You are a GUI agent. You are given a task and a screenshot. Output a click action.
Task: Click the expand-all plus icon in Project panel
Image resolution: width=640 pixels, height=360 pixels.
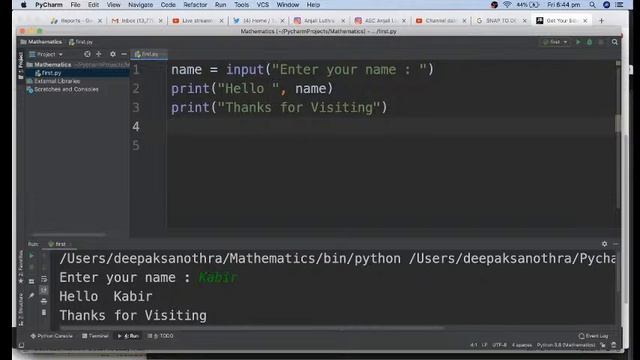click(99, 54)
